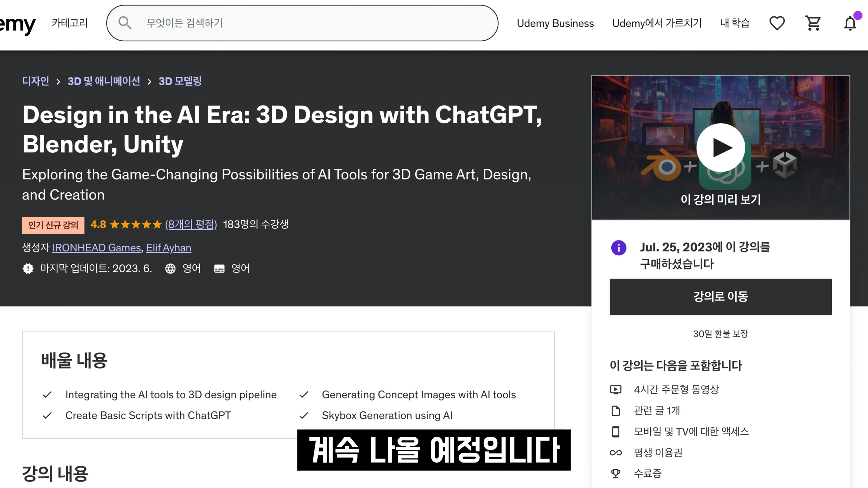The height and width of the screenshot is (488, 868).
Task: Open Udemy에서 가르치기 menu item
Action: click(657, 23)
